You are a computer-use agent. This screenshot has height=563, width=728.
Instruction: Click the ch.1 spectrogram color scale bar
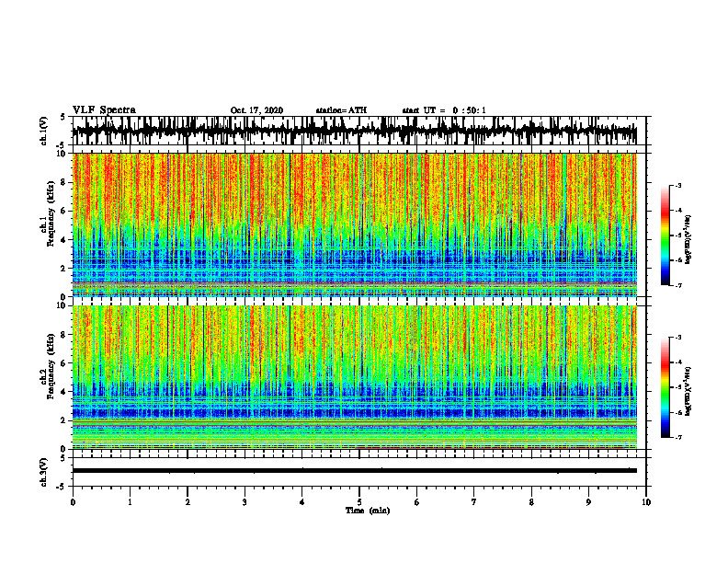tap(665, 236)
